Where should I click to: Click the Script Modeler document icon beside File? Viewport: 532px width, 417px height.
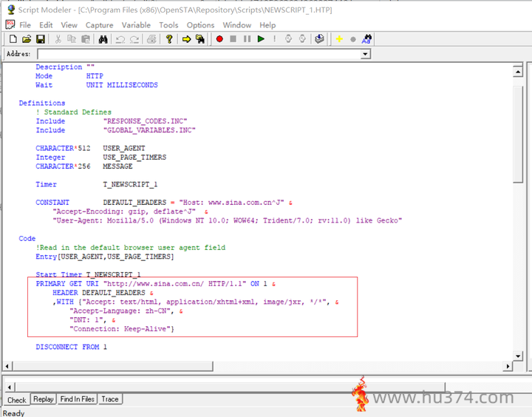[10, 25]
